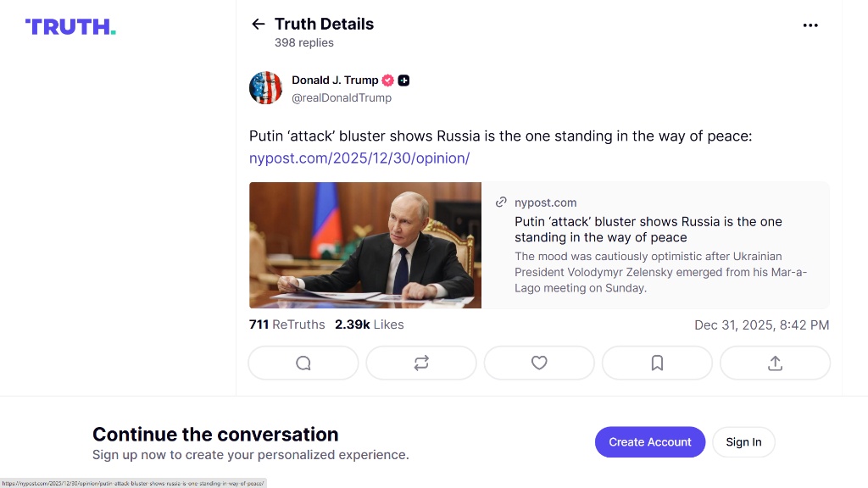Screen dimensions: 868x488
Task: Bookmark this post
Action: click(657, 363)
